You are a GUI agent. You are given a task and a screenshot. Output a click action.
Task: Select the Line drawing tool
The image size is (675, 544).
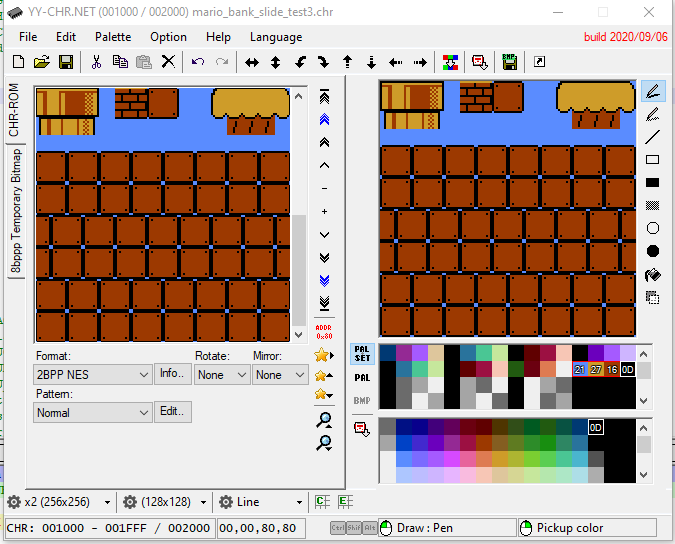click(x=653, y=137)
